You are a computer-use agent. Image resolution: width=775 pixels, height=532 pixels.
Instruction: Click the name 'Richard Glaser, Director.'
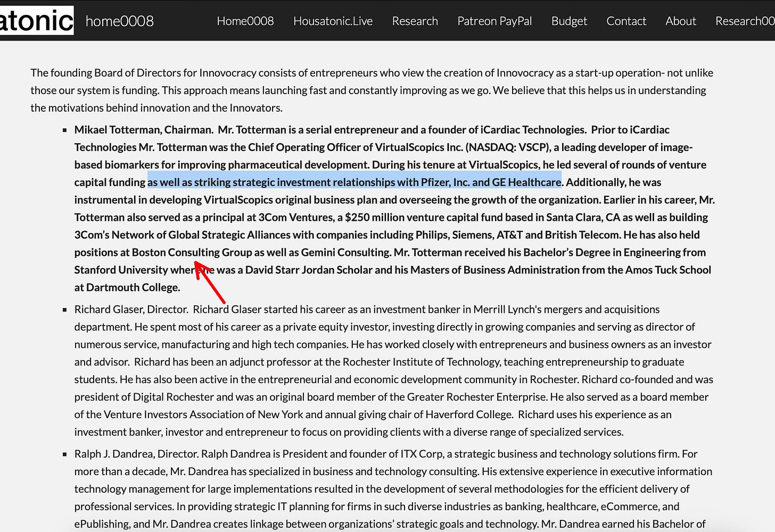pos(131,309)
